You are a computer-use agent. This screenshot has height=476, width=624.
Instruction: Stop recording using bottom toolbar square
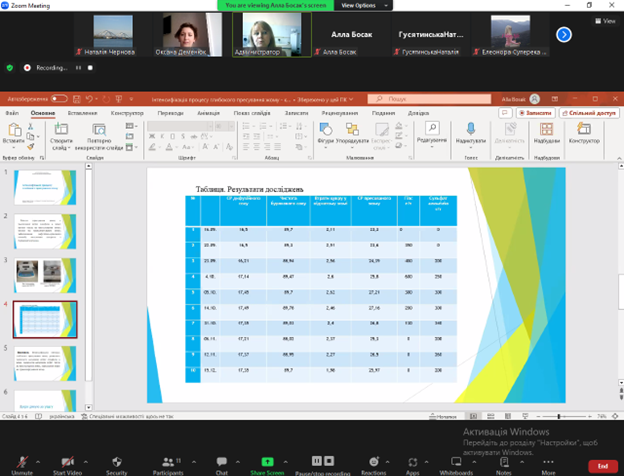(329, 461)
